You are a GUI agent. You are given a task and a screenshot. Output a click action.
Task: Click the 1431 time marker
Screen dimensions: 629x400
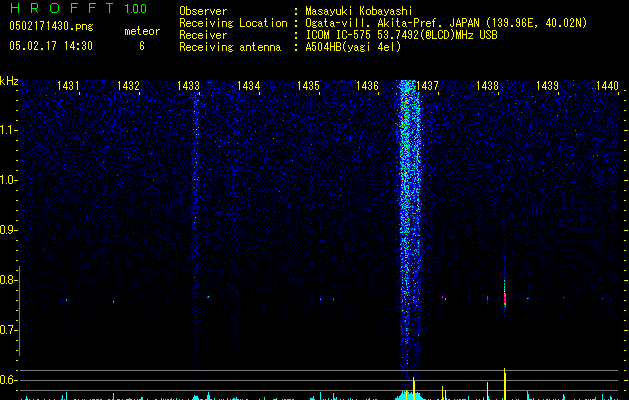pos(68,86)
